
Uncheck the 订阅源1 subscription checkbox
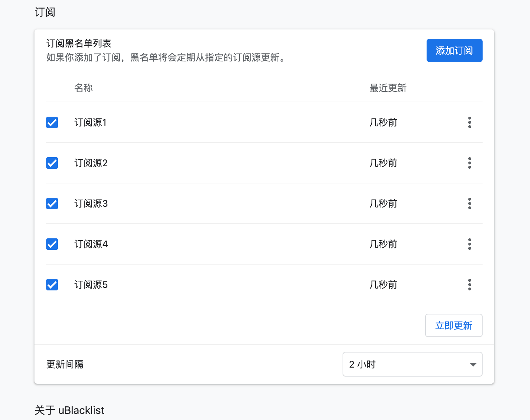(52, 122)
